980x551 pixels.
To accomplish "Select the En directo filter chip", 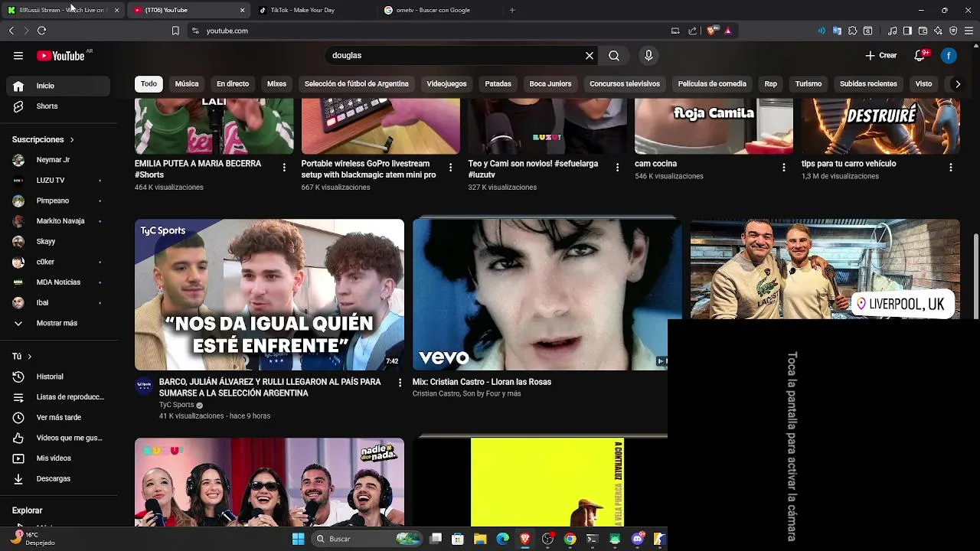I will pos(233,84).
